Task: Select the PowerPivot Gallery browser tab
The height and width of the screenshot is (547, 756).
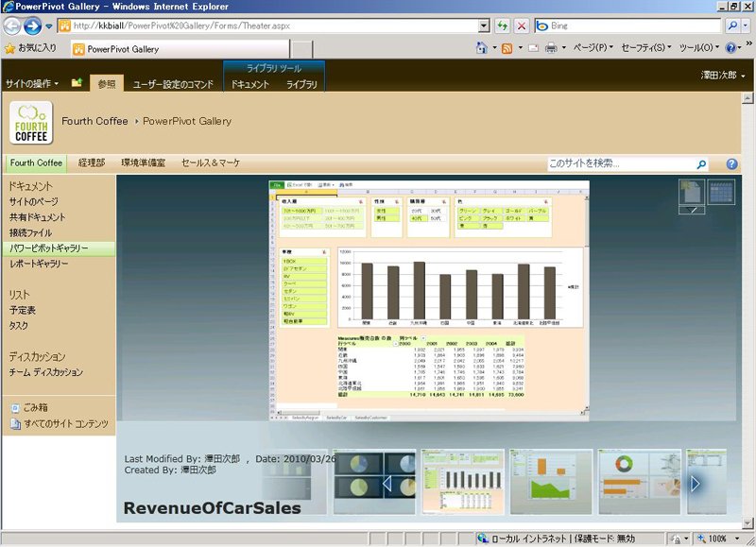Action: point(180,49)
